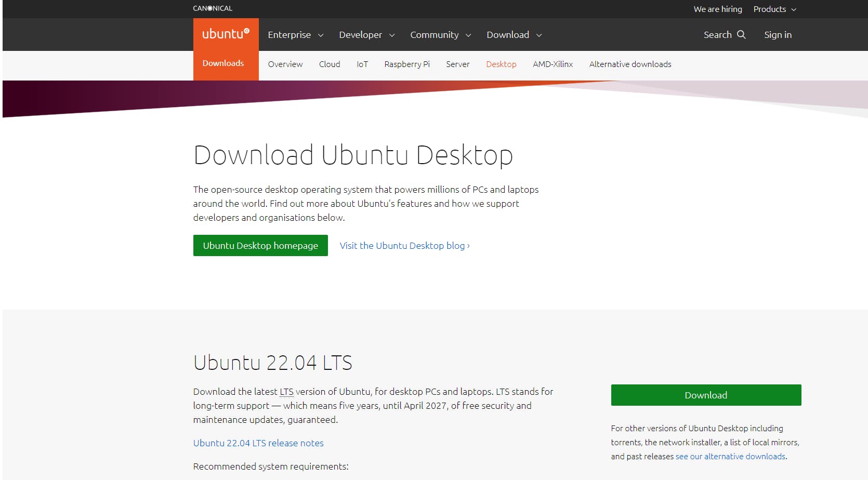This screenshot has width=868, height=480.
Task: Open Ubuntu 22.04 LTS release notes
Action: tap(258, 443)
